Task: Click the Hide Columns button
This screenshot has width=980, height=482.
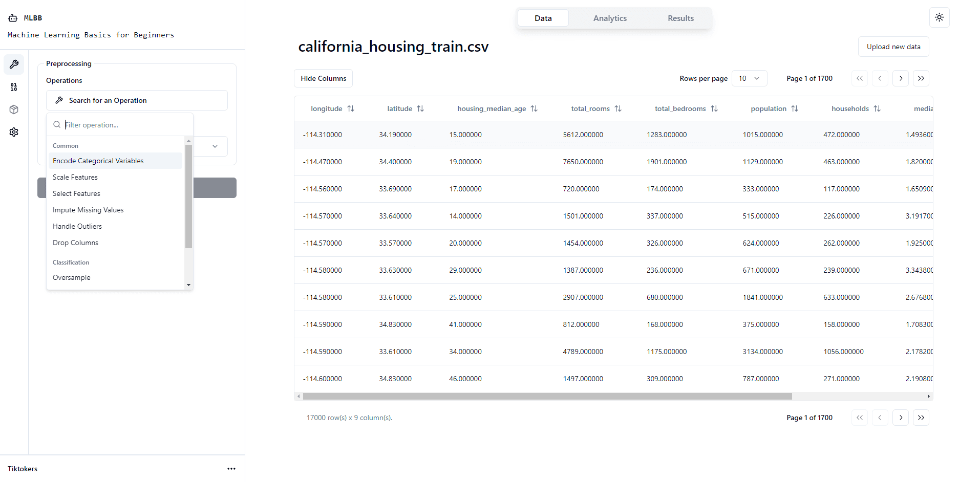Action: click(x=323, y=78)
